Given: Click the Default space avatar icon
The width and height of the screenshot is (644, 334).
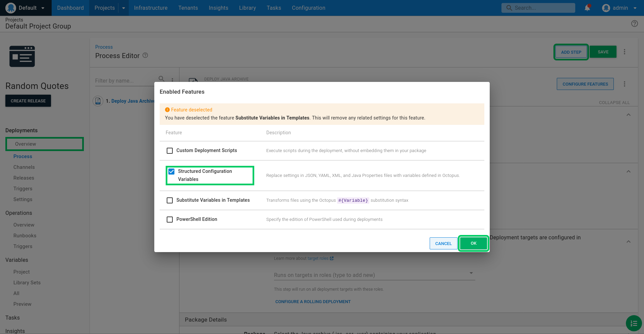Looking at the screenshot, I should (11, 8).
